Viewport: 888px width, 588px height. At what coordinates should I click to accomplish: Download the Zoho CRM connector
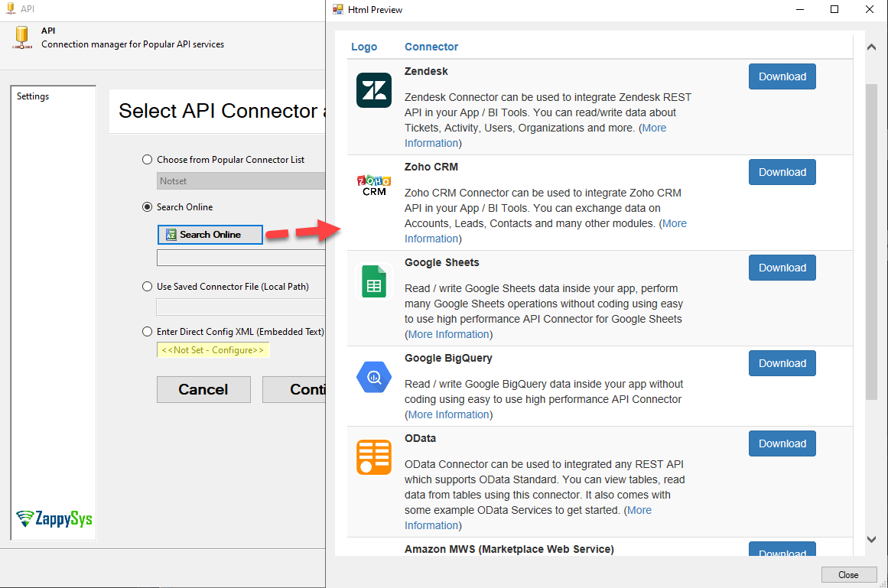(782, 172)
